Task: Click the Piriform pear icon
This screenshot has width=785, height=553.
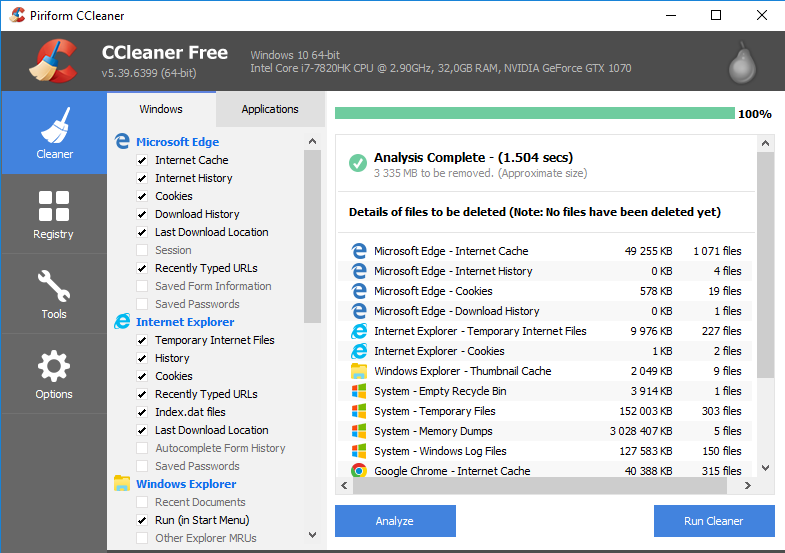Action: tap(742, 63)
